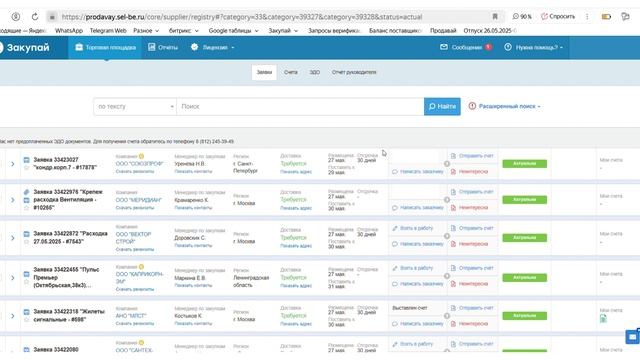Click the table icon of Заявка 33422455

pos(27,274)
